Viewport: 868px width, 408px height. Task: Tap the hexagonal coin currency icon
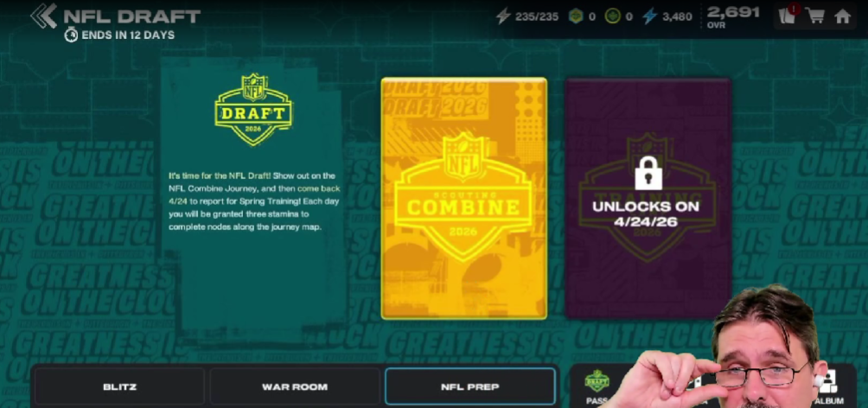tap(577, 16)
